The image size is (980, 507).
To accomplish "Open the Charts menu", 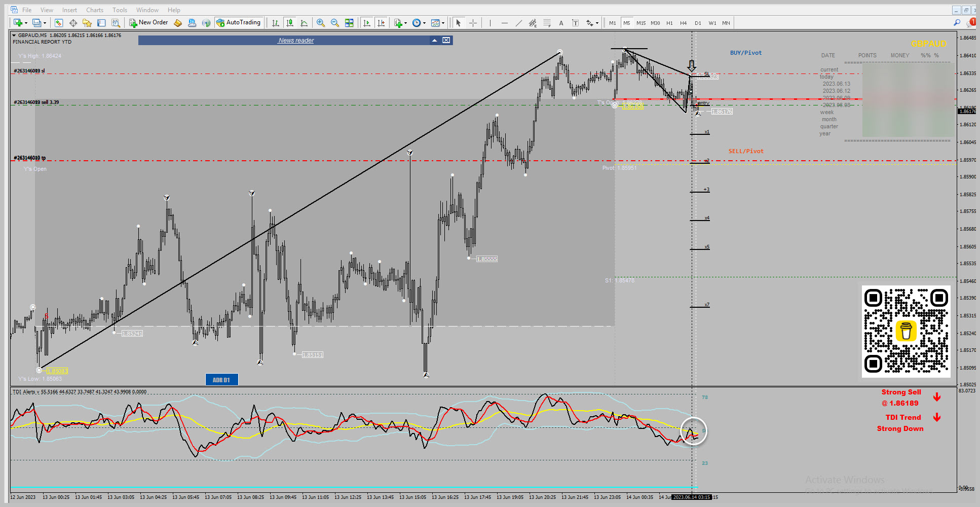I will tap(94, 10).
